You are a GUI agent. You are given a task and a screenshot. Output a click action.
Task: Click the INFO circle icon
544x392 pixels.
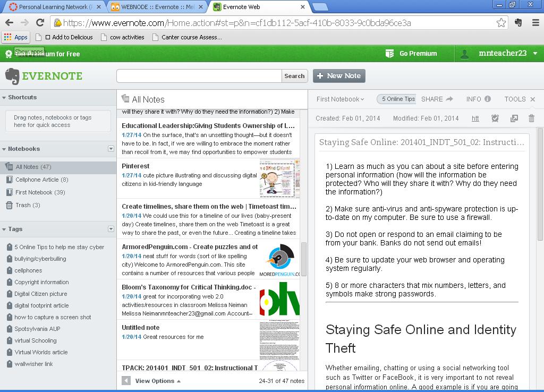(x=488, y=99)
